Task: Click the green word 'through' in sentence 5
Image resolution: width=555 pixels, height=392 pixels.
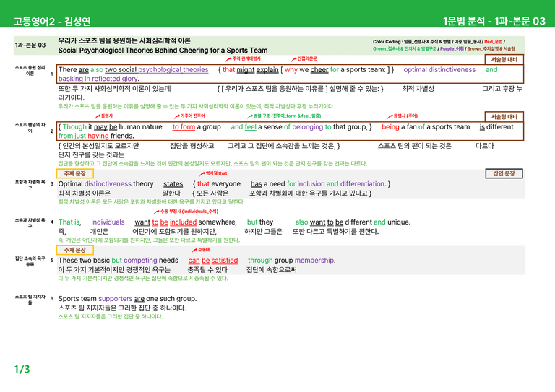Action: [260, 261]
